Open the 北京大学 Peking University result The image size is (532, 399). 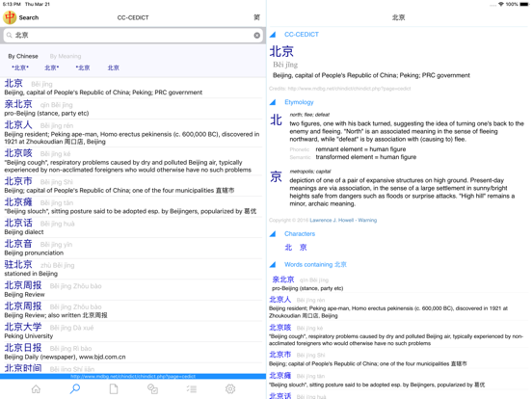tap(133, 332)
